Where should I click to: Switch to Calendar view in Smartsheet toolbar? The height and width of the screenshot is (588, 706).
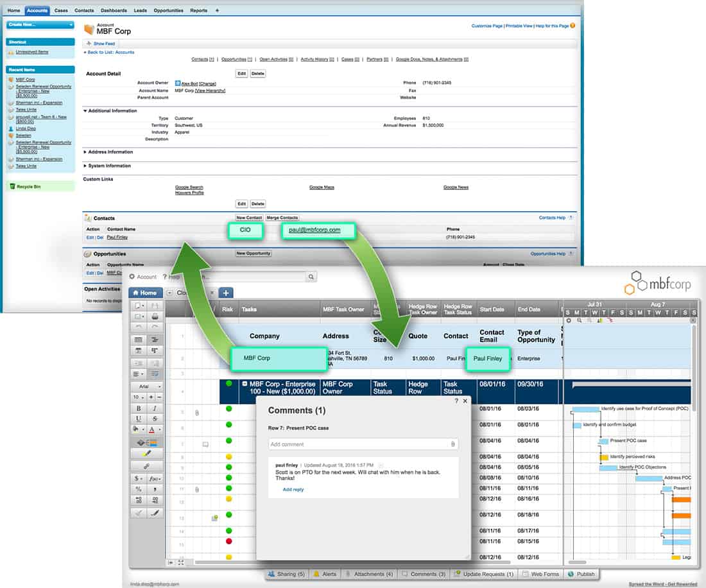[x=138, y=350]
